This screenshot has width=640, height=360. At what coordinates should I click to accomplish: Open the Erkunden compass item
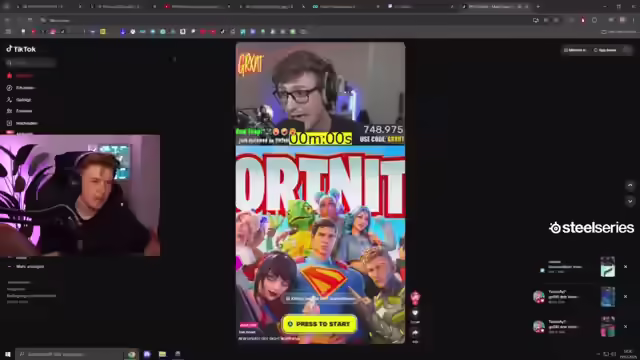tap(20, 88)
